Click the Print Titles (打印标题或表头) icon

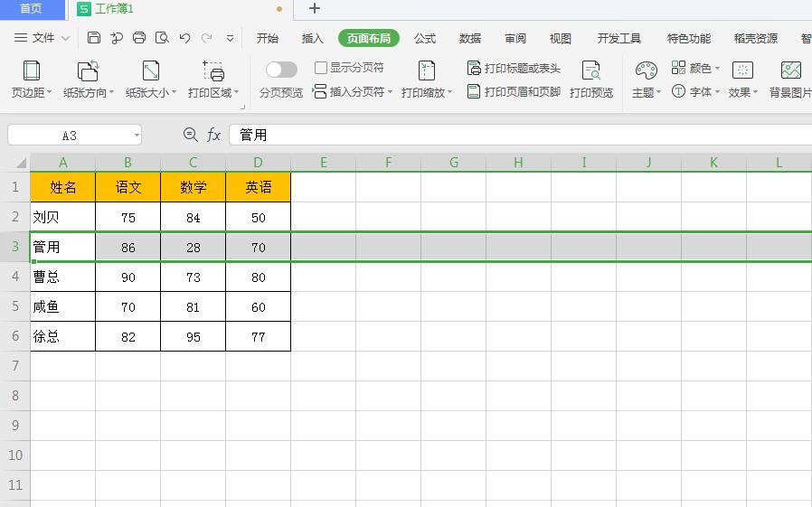(x=475, y=68)
